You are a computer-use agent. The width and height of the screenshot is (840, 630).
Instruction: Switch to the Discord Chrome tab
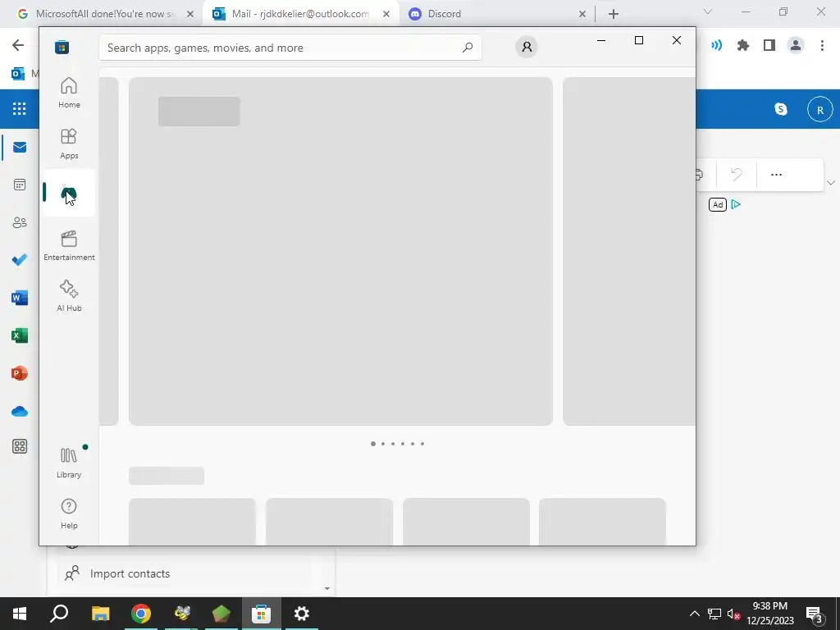pyautogui.click(x=496, y=14)
